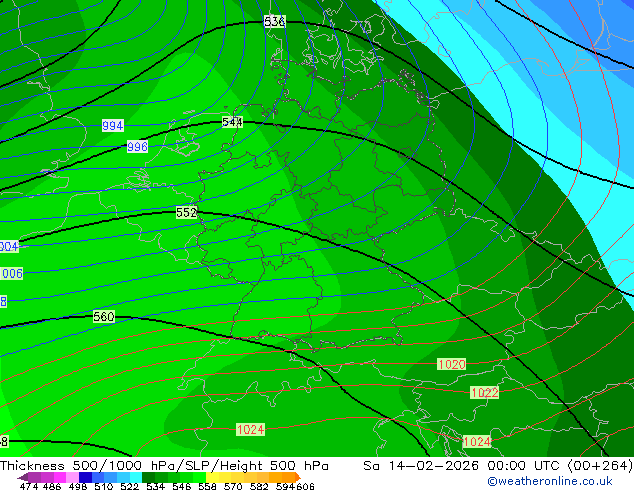This screenshot has height=490, width=634.
Task: Click the legend value 534
Action: [x=155, y=486]
